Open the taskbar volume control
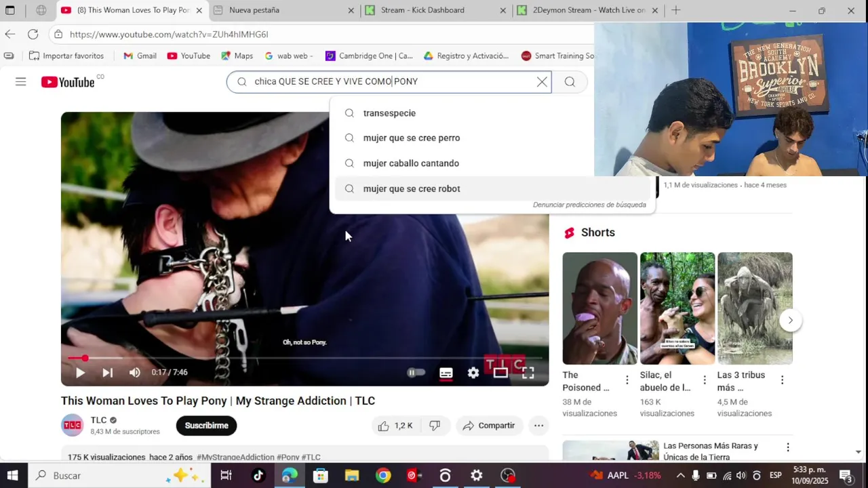This screenshot has height=488, width=868. coord(741,475)
